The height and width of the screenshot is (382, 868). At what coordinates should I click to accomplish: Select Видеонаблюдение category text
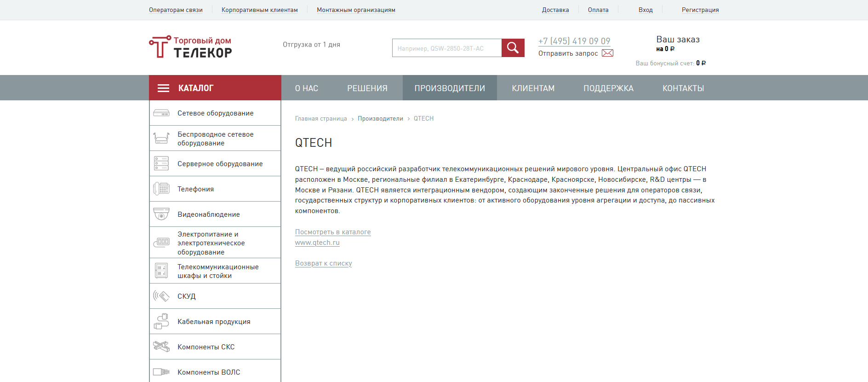click(x=209, y=214)
